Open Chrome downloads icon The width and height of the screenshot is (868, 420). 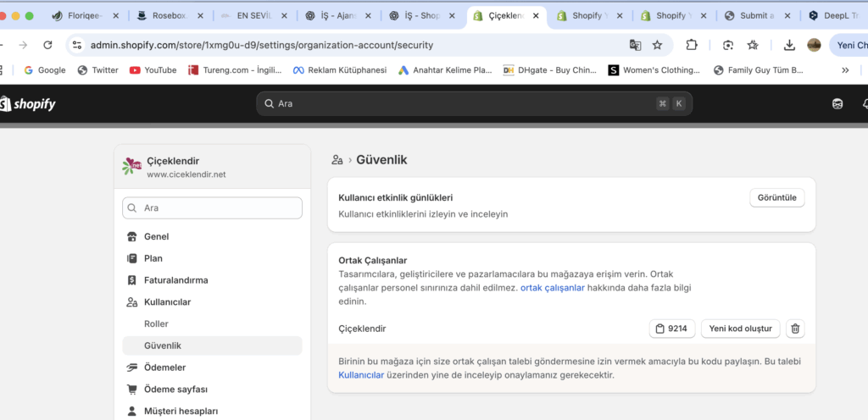[789, 46]
